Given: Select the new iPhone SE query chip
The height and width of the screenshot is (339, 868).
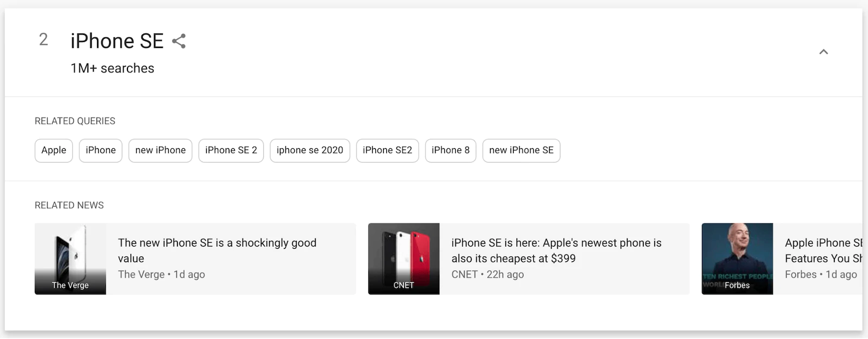Looking at the screenshot, I should tap(521, 150).
